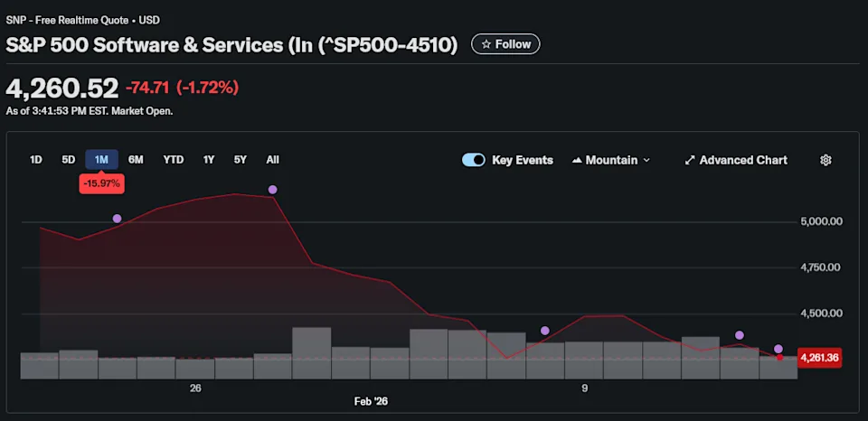This screenshot has width=868, height=421.
Task: Expand the Mountain chart type dropdown
Action: pyautogui.click(x=611, y=160)
